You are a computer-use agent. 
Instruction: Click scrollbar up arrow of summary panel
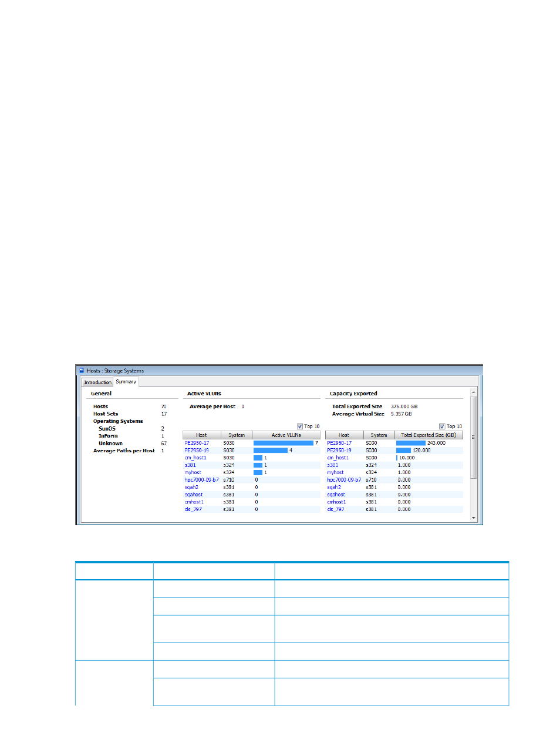[474, 391]
